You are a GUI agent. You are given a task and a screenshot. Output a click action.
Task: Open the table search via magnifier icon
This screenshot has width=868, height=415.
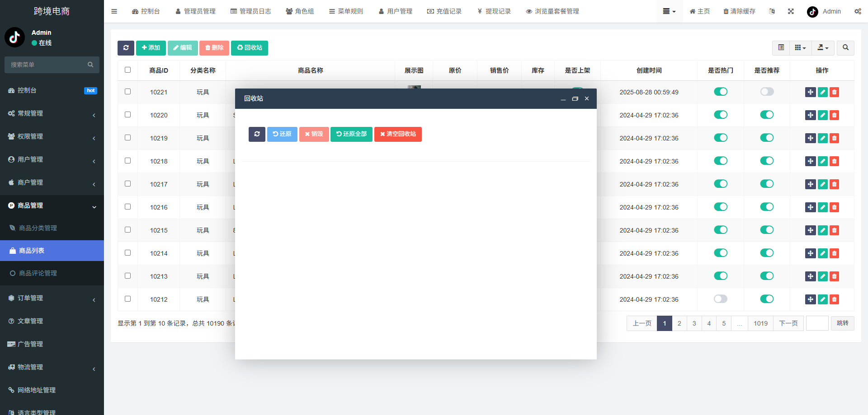click(x=845, y=48)
